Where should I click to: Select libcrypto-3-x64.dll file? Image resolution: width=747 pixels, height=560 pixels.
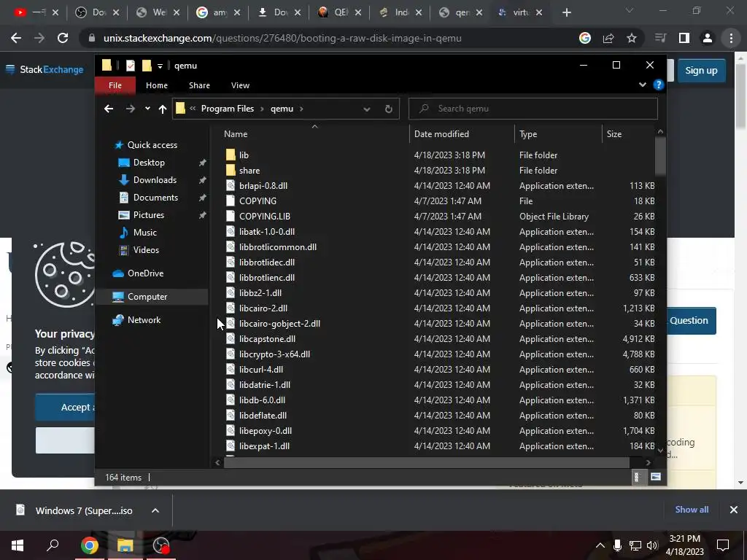(274, 354)
